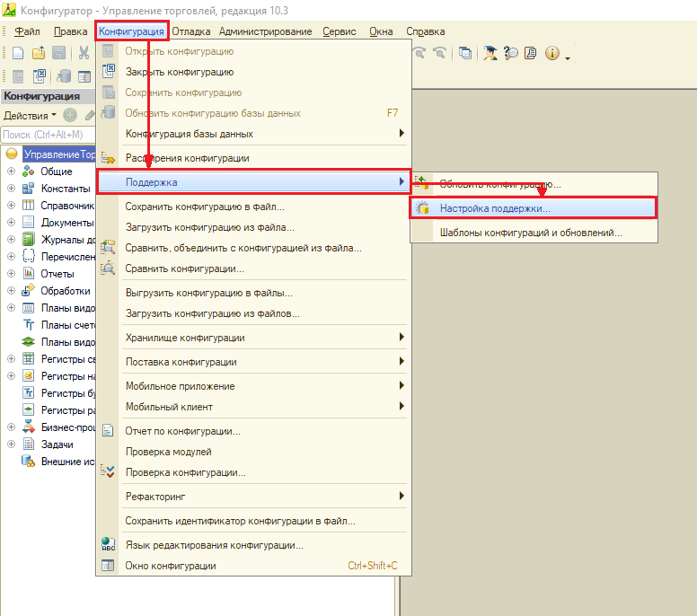Open the Рефакторинг submenu
Screen dimensions: 697x616
pyautogui.click(x=253, y=497)
